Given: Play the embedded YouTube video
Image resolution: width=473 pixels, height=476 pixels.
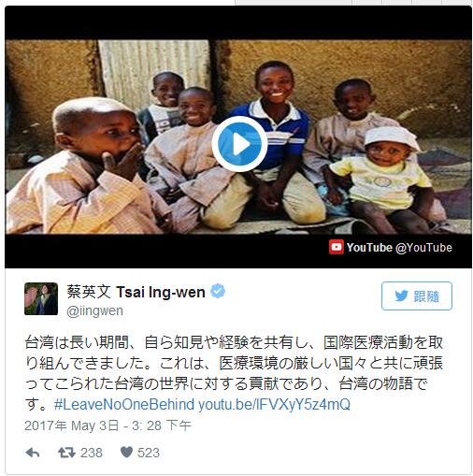Looking at the screenshot, I should click(239, 144).
